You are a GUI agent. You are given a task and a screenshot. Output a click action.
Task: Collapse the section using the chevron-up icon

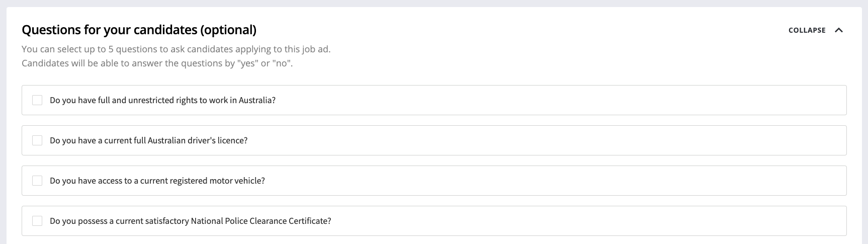838,30
